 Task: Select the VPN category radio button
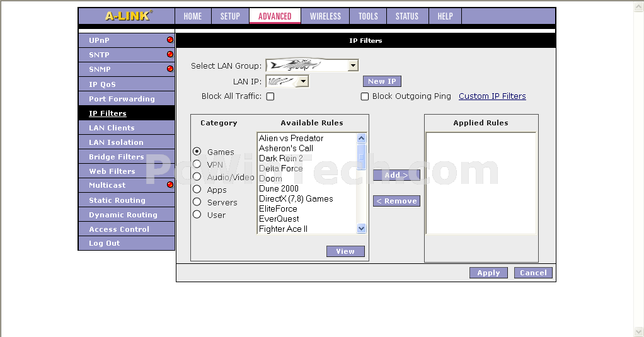coord(197,164)
